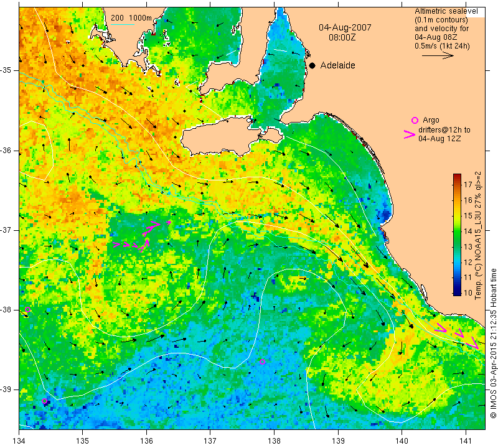Click the drifters@12h legend text

(444, 130)
